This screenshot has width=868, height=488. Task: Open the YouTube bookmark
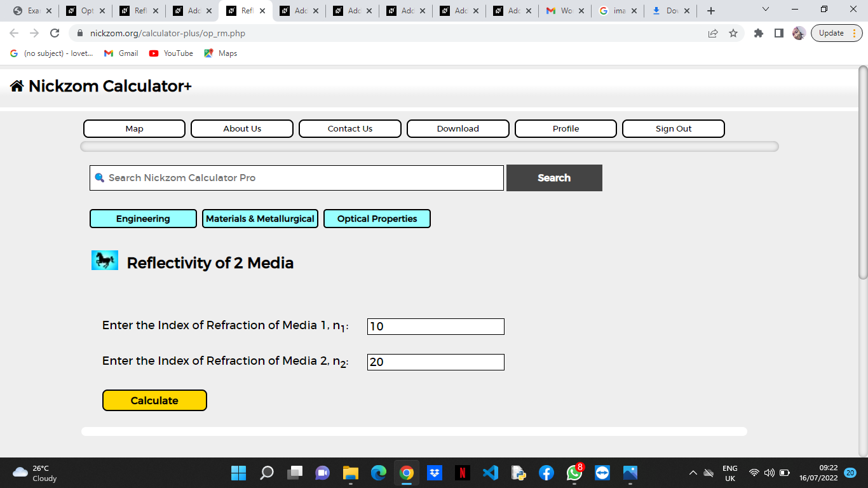tap(171, 53)
